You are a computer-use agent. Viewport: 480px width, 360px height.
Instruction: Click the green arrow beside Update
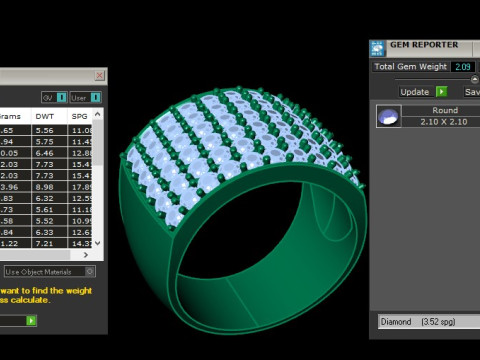tap(441, 92)
